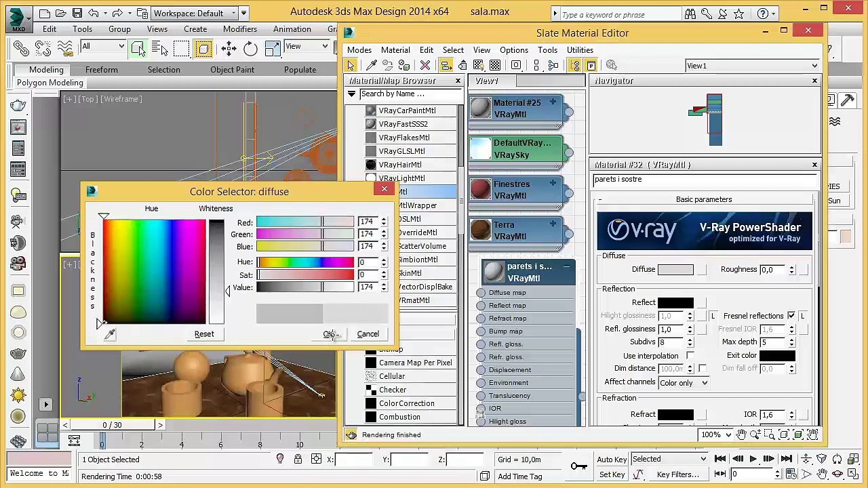Click the Select Object tool in main toolbar
Image resolution: width=868 pixels, height=488 pixels.
pos(138,48)
